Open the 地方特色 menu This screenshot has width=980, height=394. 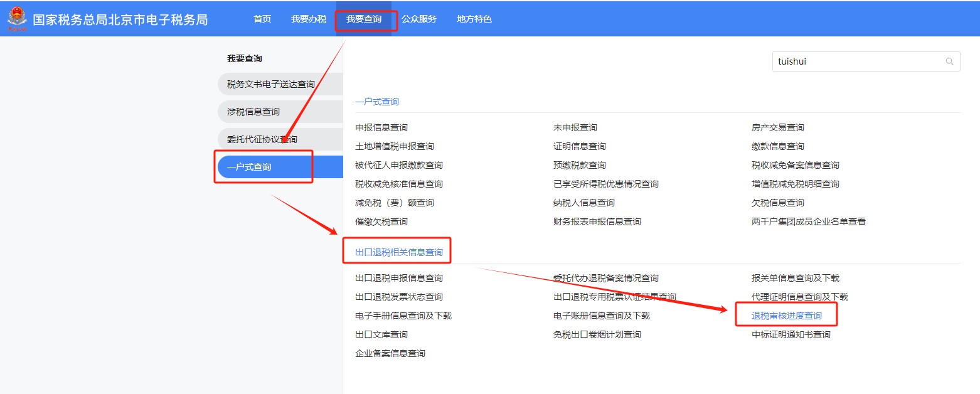[x=474, y=19]
